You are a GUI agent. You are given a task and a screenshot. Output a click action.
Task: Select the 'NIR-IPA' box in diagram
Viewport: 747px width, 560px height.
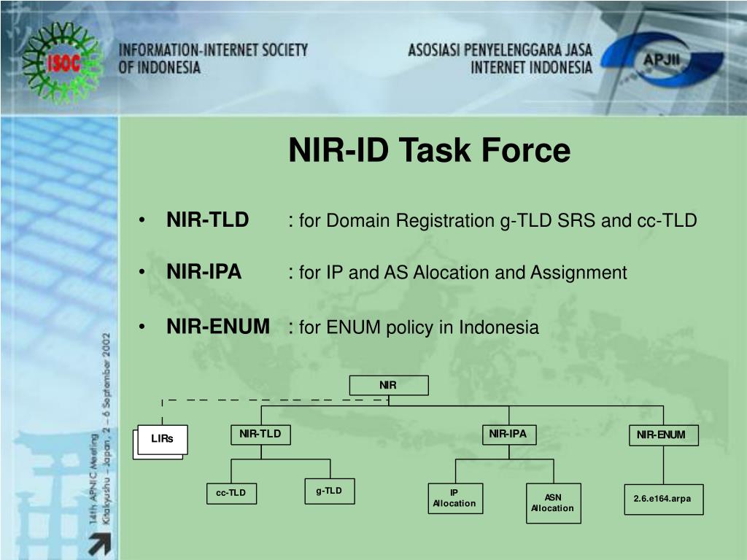coord(508,435)
